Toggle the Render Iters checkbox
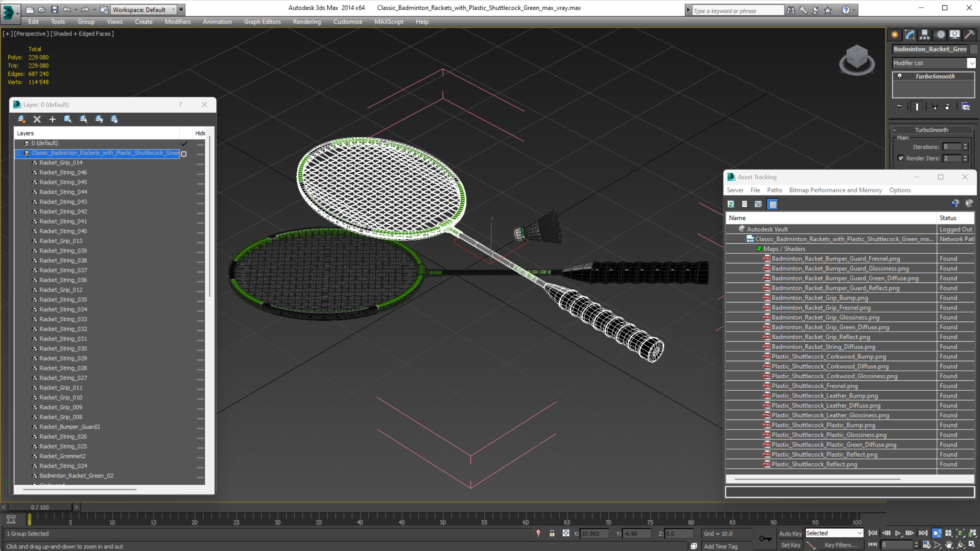The height and width of the screenshot is (551, 980). coord(901,158)
